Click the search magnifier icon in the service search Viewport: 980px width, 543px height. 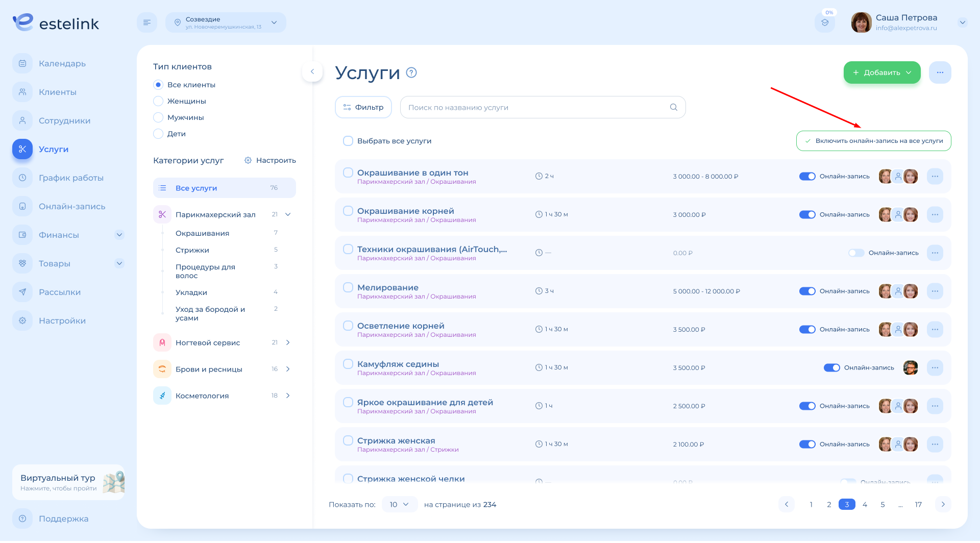674,107
